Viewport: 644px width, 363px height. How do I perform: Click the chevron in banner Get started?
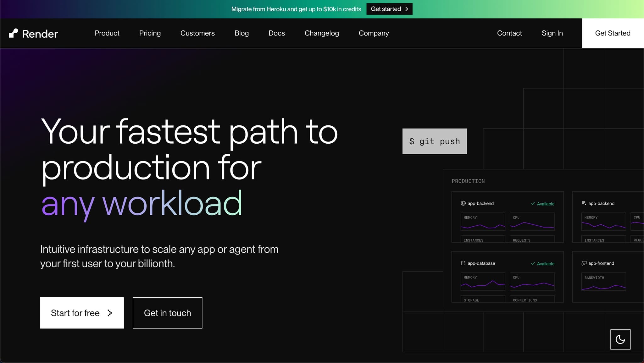tap(407, 9)
